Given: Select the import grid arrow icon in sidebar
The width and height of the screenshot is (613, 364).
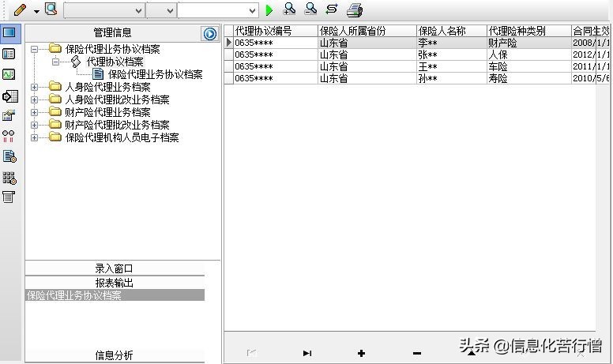Looking at the screenshot, I should 9,96.
